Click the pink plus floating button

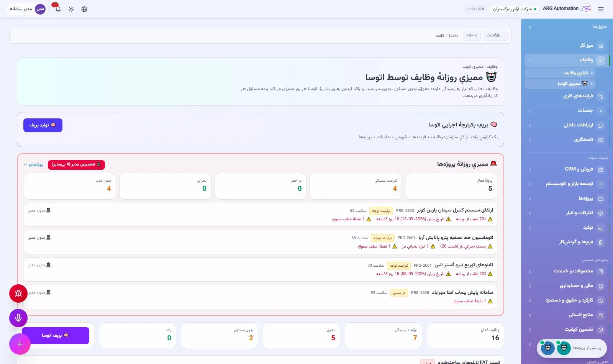(20, 344)
